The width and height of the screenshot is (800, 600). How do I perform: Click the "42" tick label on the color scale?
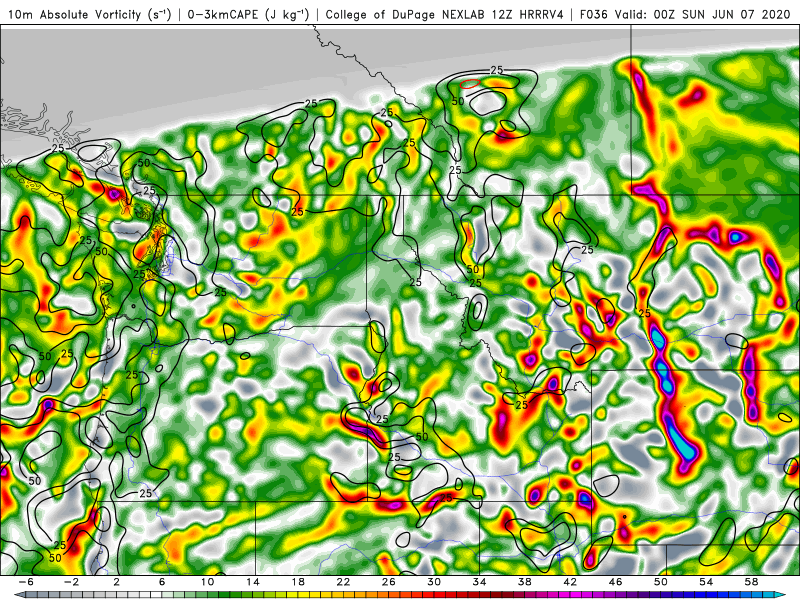pyautogui.click(x=570, y=582)
